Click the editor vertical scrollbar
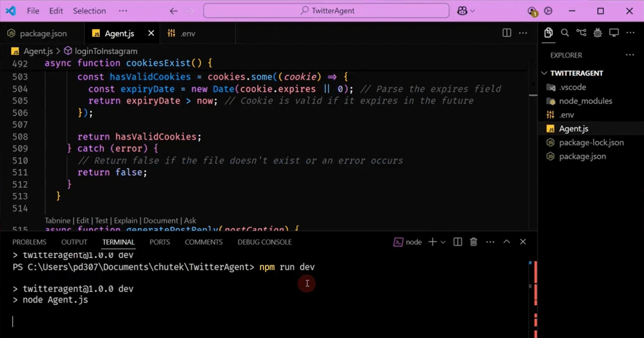This screenshot has width=644, height=338. (533, 145)
